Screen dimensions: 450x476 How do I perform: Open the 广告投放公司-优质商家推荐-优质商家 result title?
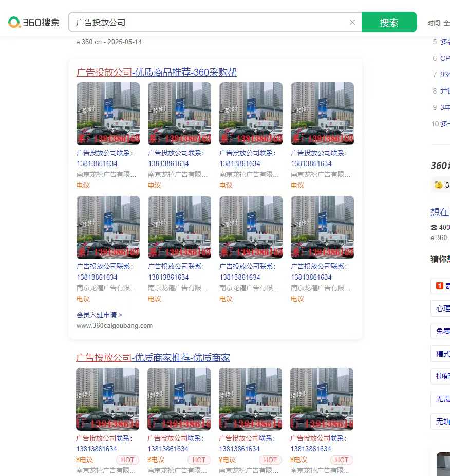pos(153,358)
